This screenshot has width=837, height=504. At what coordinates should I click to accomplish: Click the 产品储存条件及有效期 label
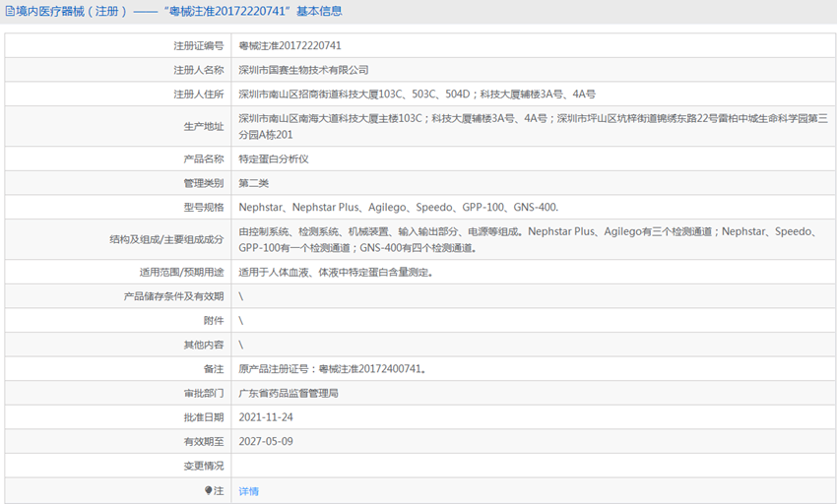174,296
